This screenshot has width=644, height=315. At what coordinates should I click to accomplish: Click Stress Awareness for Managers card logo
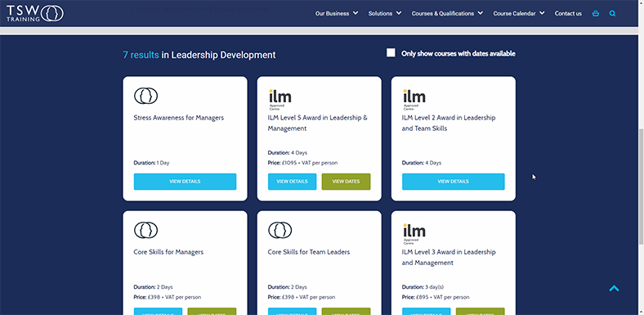click(x=145, y=96)
